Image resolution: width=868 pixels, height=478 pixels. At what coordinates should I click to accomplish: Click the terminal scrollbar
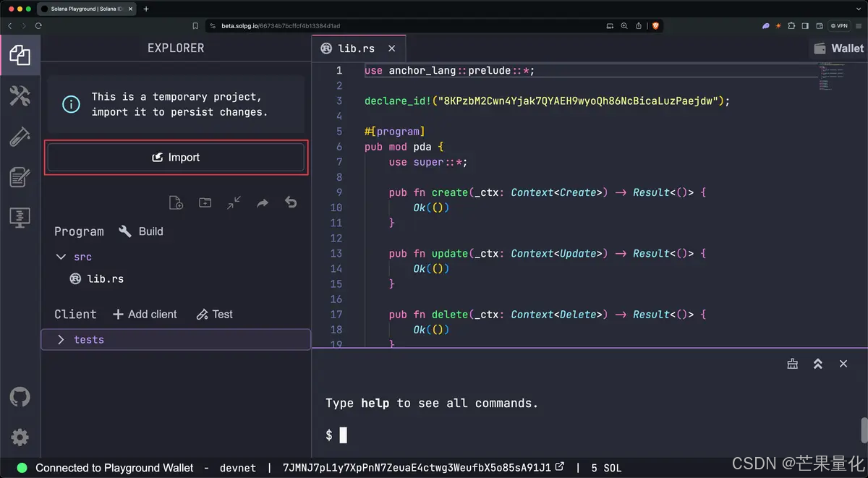864,430
